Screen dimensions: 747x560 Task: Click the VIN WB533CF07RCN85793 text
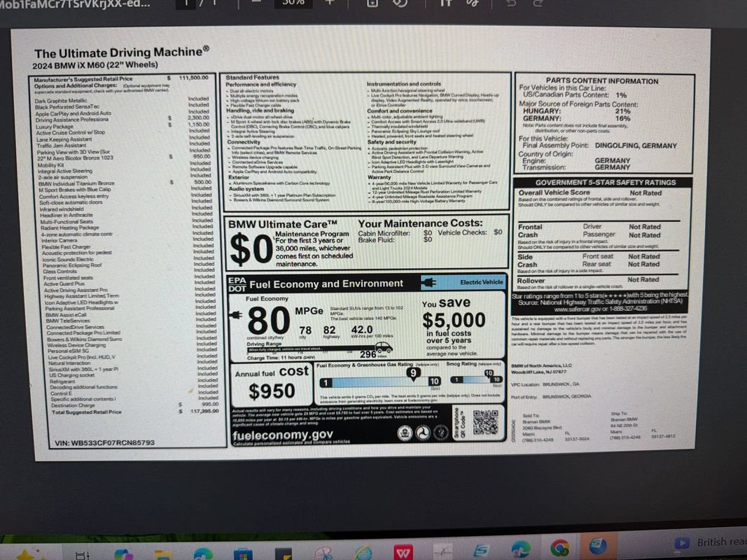[105, 442]
